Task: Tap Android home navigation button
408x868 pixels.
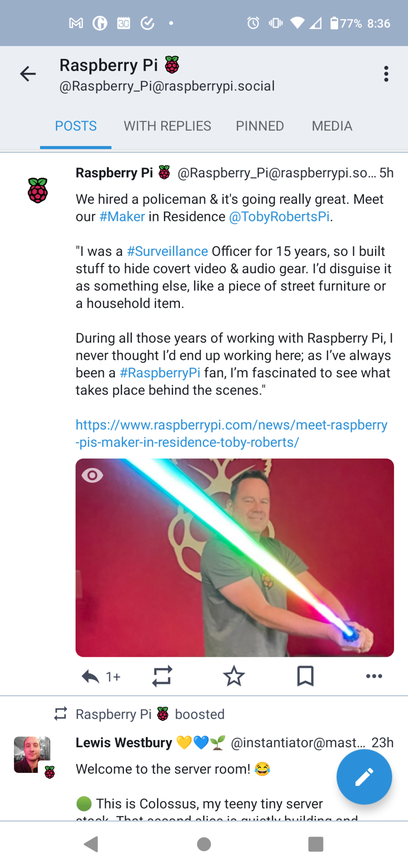Action: pyautogui.click(x=204, y=844)
